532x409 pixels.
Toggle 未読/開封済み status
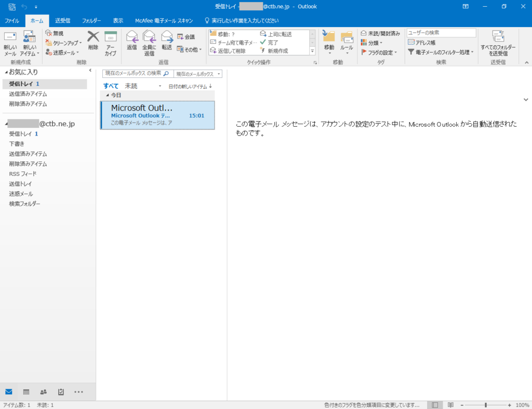380,33
